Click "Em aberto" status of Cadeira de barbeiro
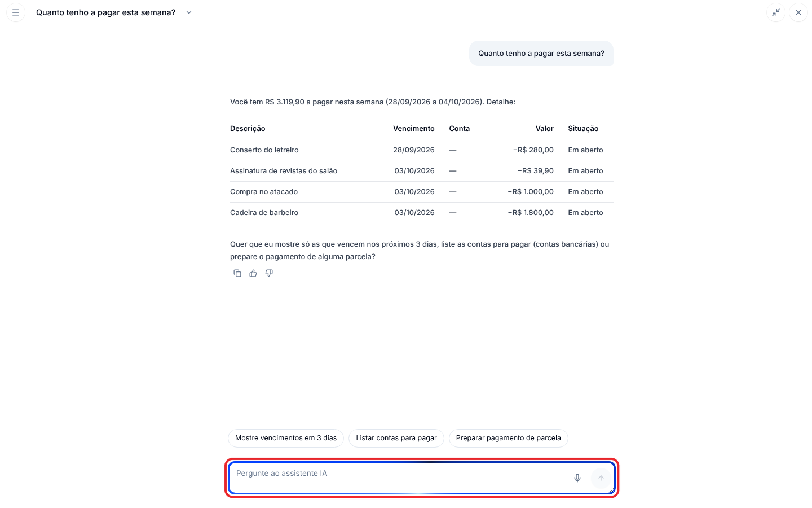The image size is (812, 508). 585,213
